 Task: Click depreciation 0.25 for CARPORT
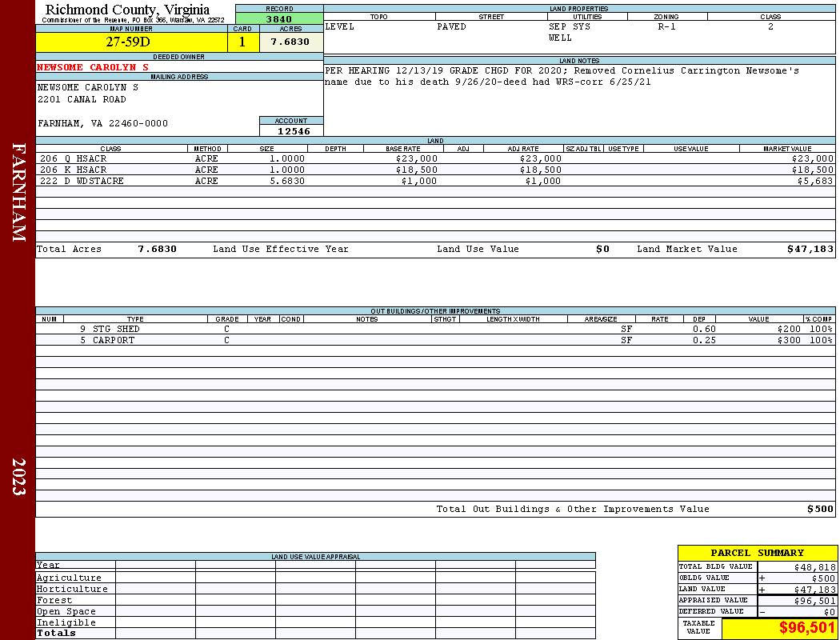704,341
